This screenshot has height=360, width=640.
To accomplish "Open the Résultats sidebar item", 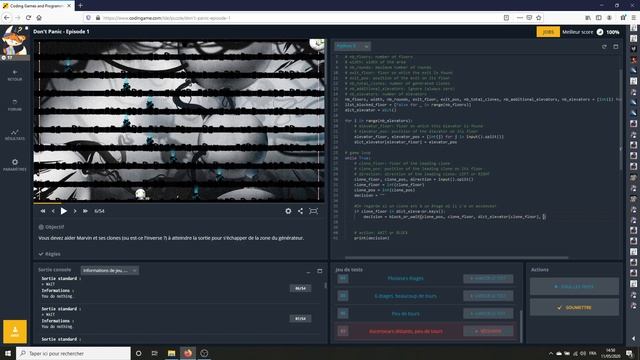I will 15,135.
